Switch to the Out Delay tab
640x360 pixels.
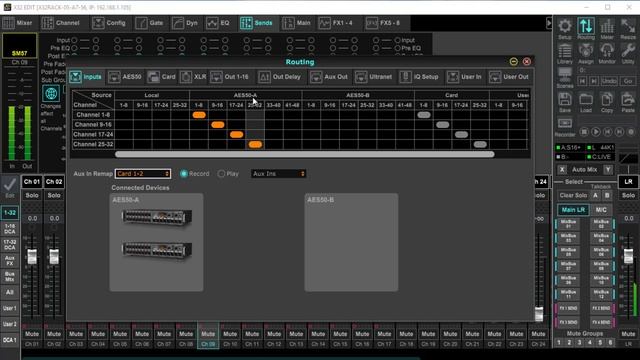pos(280,77)
